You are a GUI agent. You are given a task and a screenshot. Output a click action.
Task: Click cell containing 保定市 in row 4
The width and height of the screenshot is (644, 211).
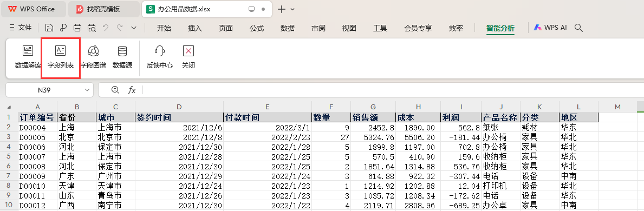tap(115, 147)
